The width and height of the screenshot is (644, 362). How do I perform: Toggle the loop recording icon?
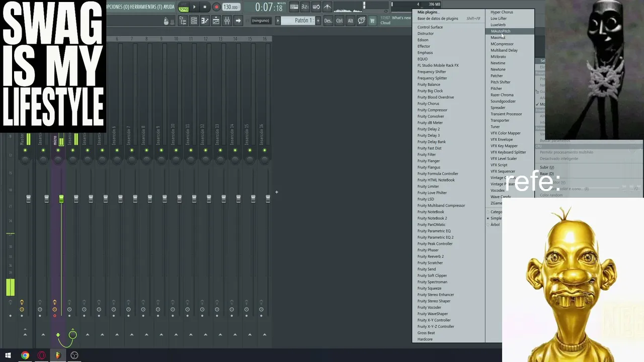[316, 7]
